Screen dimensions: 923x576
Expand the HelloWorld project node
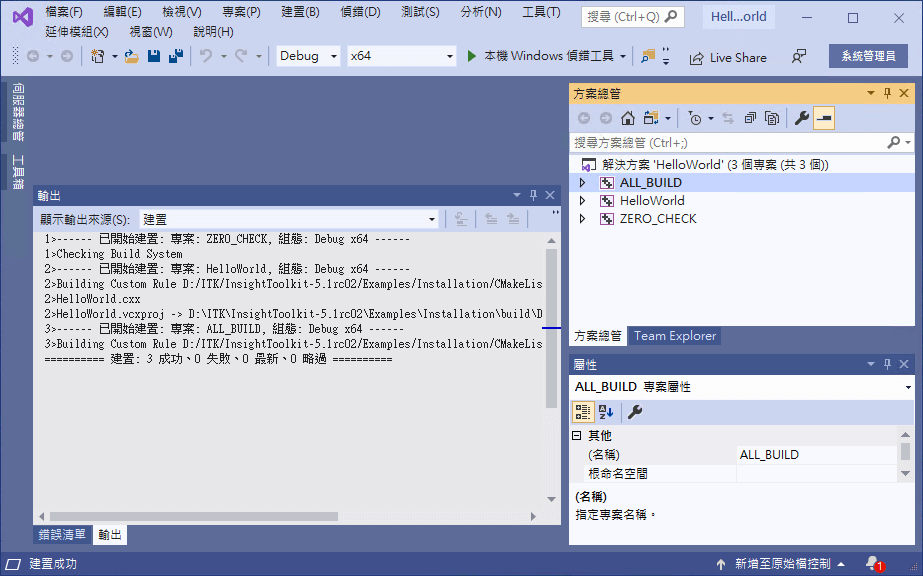point(582,201)
